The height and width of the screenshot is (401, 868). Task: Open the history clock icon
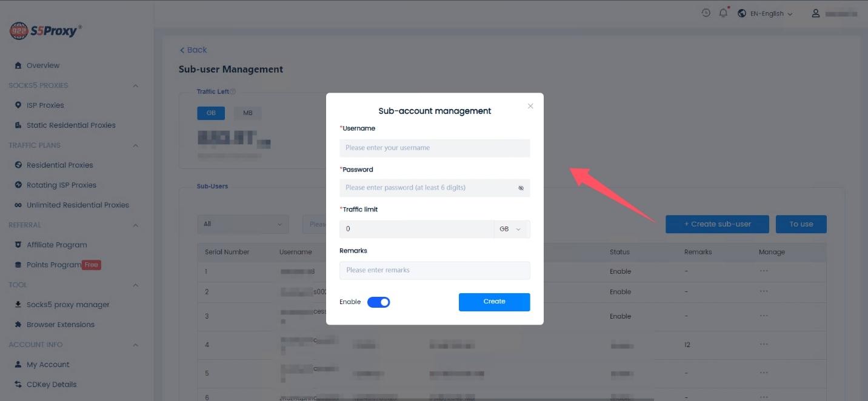tap(706, 13)
